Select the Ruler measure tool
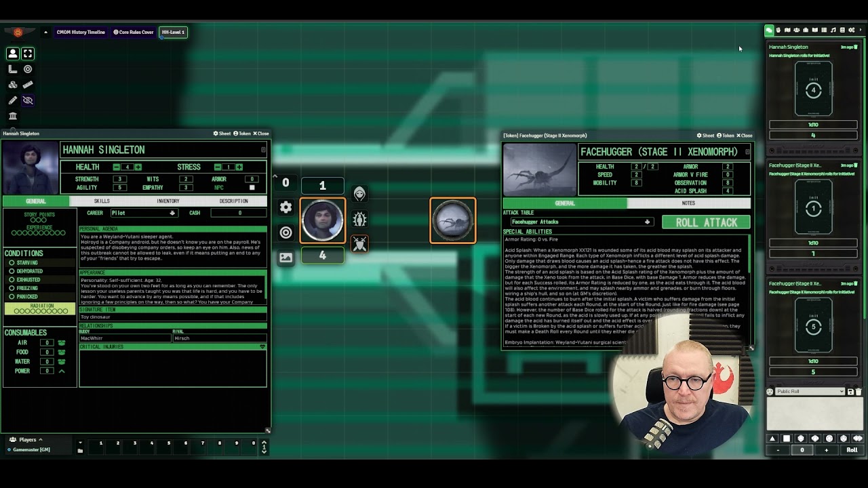868x488 pixels. (28, 85)
